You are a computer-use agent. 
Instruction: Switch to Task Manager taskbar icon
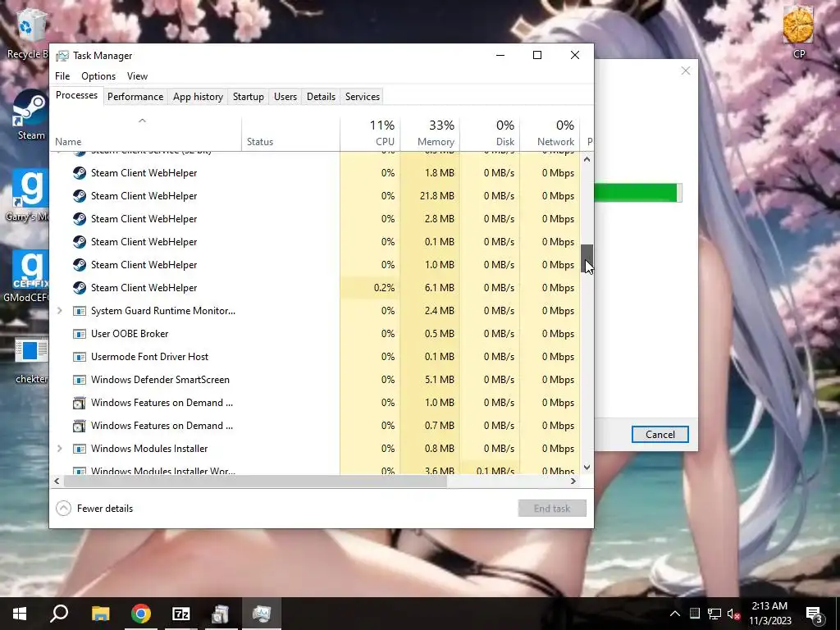262,614
